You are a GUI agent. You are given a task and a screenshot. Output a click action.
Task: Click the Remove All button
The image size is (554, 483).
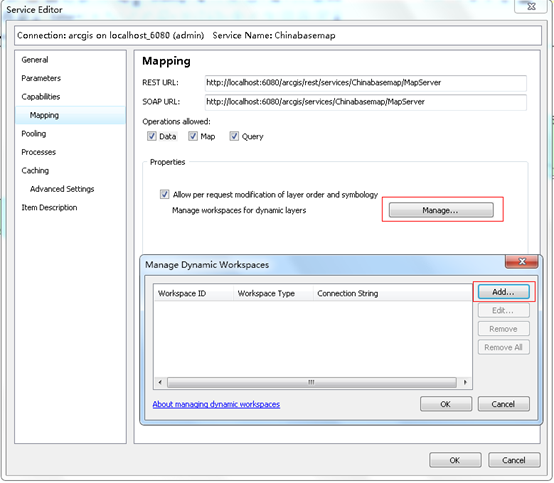tap(503, 347)
